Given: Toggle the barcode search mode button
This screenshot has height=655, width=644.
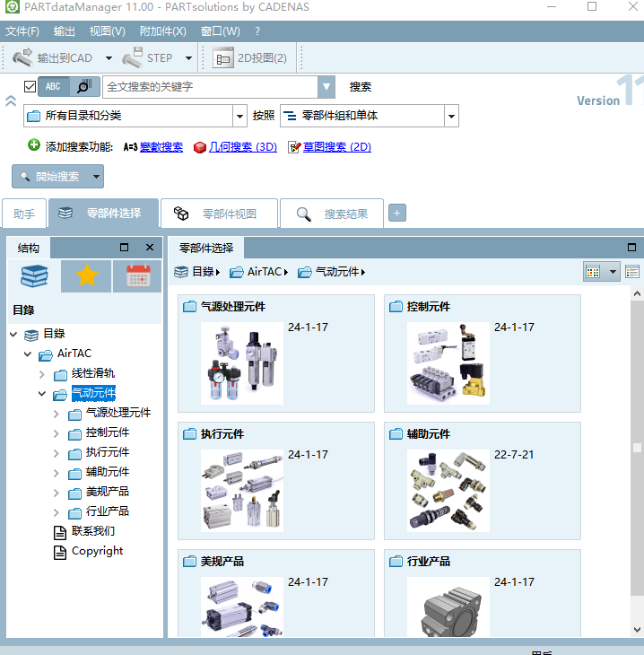Looking at the screenshot, I should coord(83,87).
